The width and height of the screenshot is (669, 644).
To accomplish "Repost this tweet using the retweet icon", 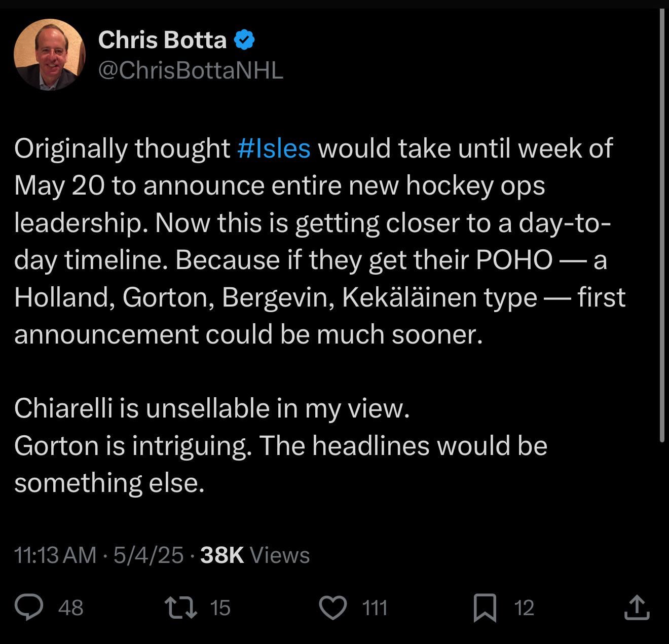I will point(181,607).
